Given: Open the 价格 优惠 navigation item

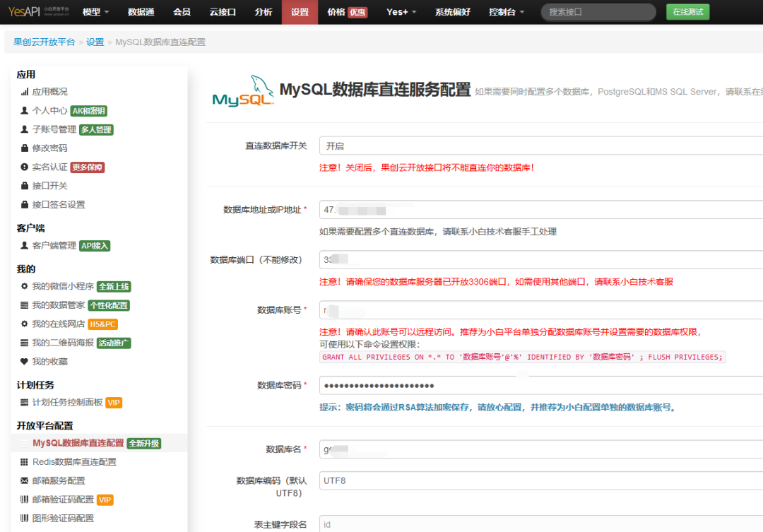Looking at the screenshot, I should pos(348,12).
